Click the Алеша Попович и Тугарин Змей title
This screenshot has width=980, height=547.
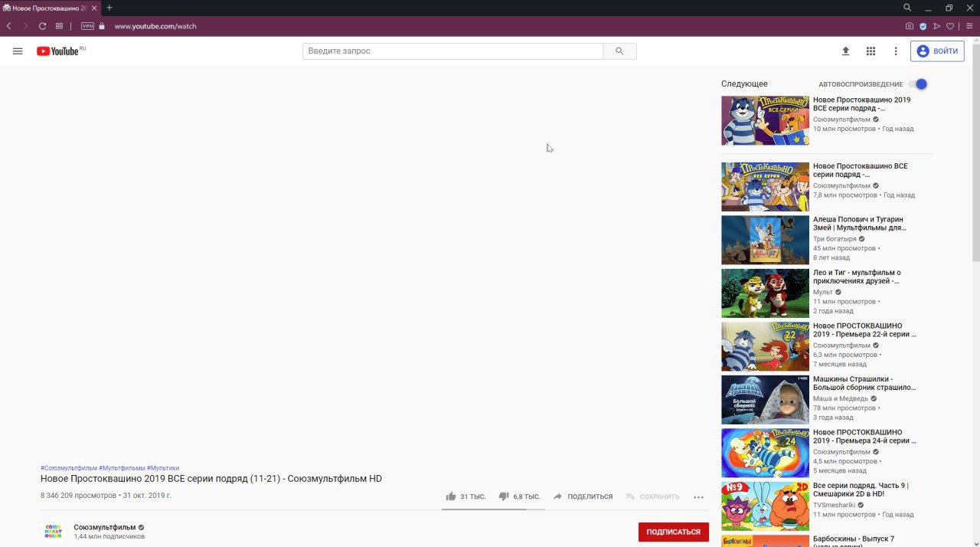[x=861, y=224]
